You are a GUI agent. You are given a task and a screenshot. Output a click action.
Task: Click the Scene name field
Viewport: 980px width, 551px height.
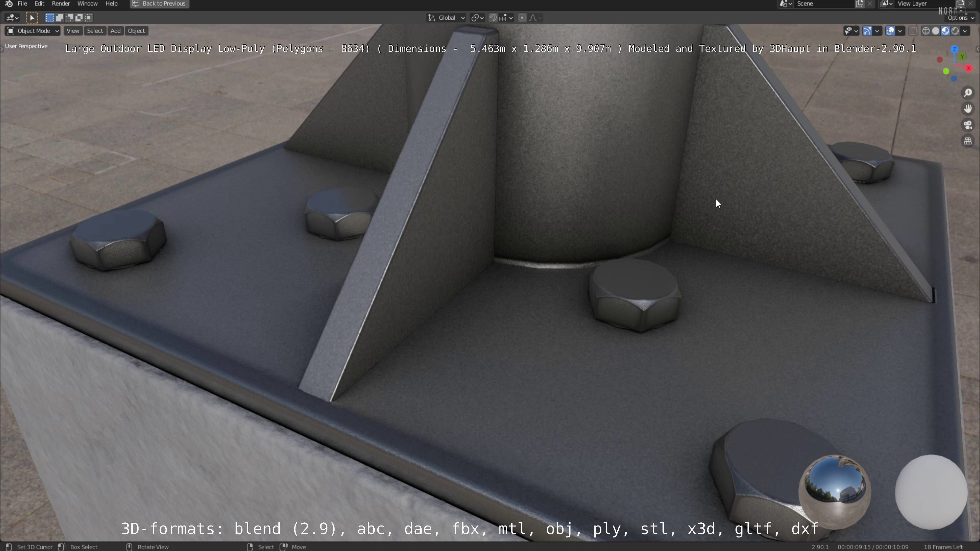824,4
